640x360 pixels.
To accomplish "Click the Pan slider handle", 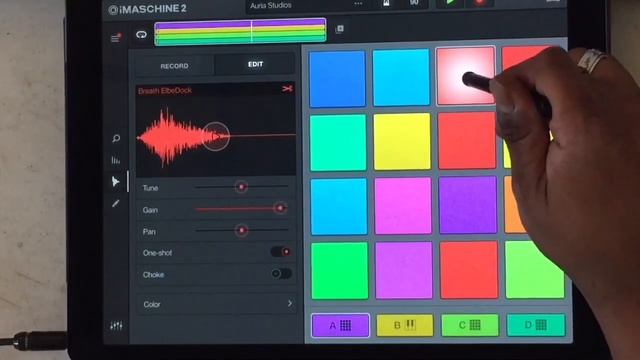I will (x=241, y=230).
